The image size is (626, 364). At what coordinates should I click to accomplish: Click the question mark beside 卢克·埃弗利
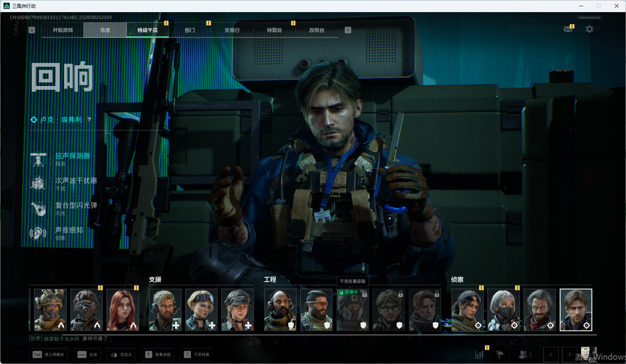pos(89,120)
